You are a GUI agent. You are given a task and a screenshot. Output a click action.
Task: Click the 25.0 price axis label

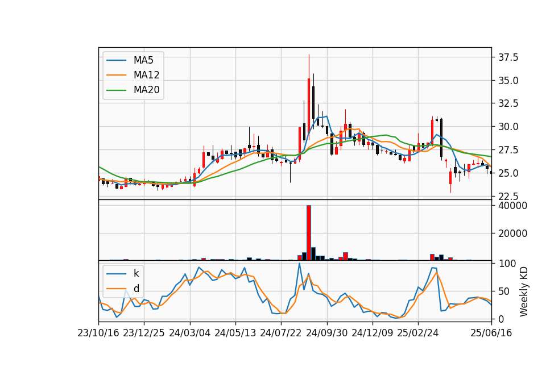(x=508, y=173)
